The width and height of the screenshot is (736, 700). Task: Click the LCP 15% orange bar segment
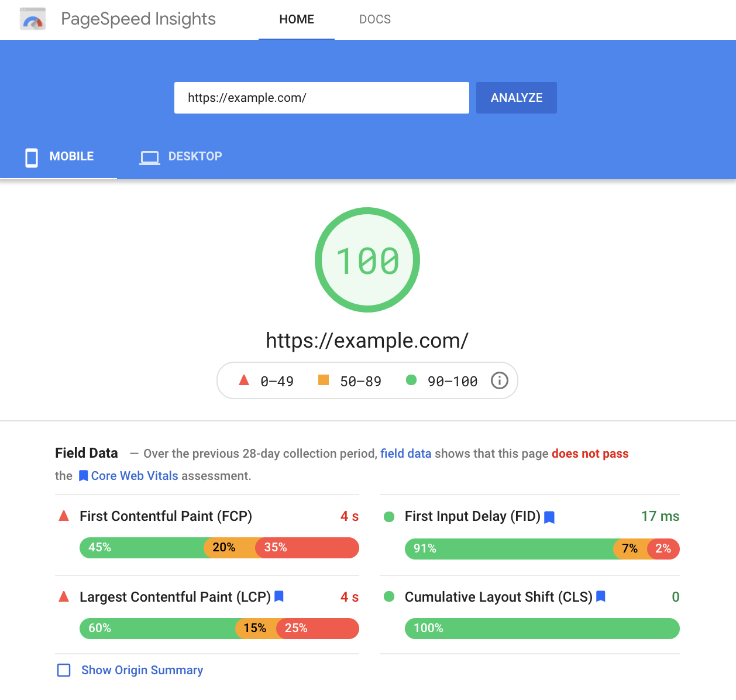256,629
